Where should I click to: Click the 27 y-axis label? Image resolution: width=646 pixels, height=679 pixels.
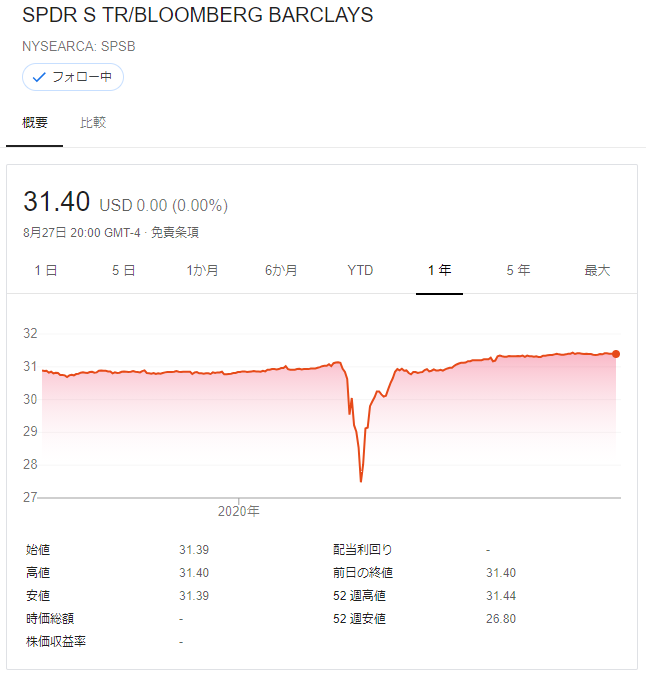click(x=30, y=497)
